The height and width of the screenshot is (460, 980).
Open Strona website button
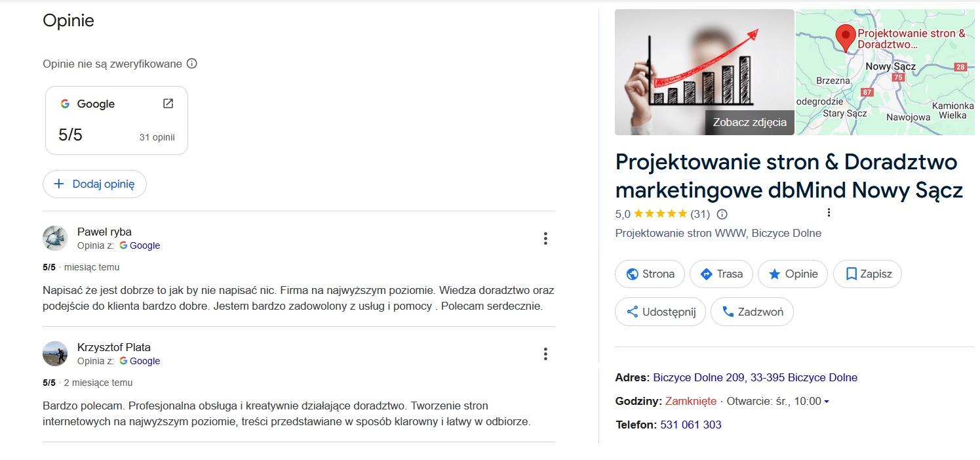650,274
